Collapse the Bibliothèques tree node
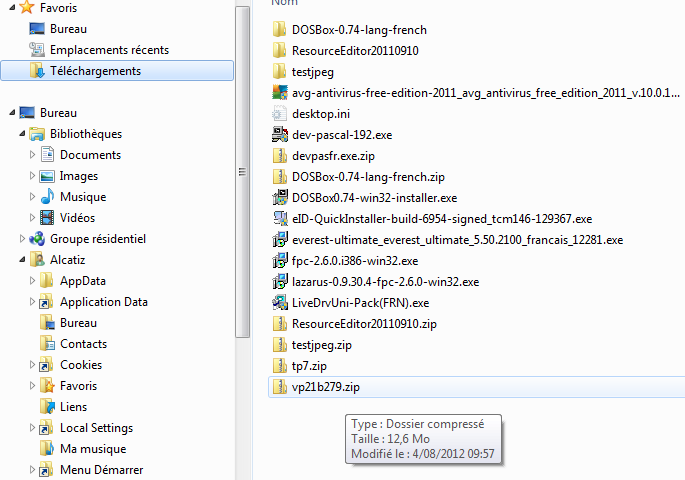The width and height of the screenshot is (685, 480). click(x=23, y=134)
